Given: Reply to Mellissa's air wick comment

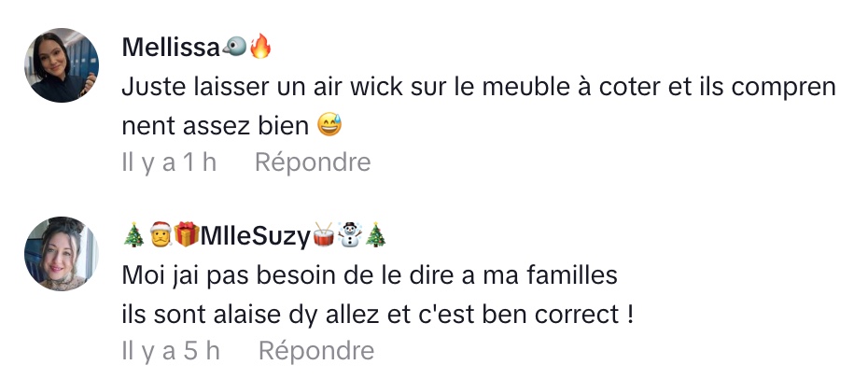Looking at the screenshot, I should tap(313, 162).
